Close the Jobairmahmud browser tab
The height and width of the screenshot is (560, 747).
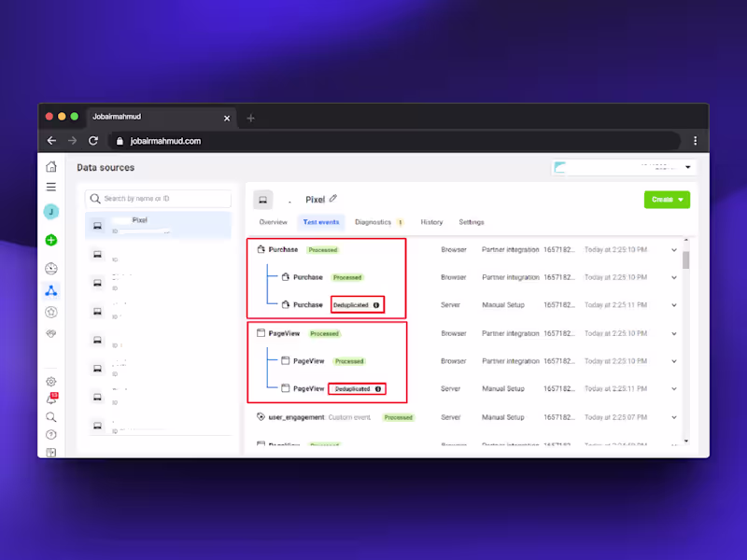[227, 119]
